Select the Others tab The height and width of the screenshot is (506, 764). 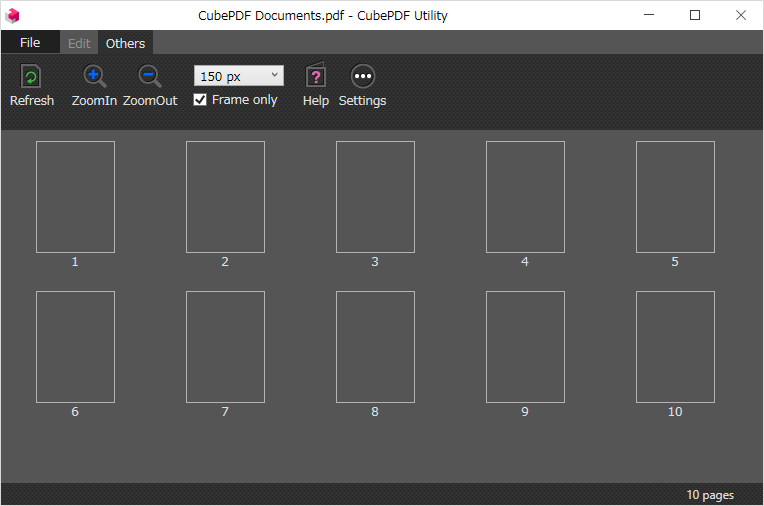click(125, 43)
